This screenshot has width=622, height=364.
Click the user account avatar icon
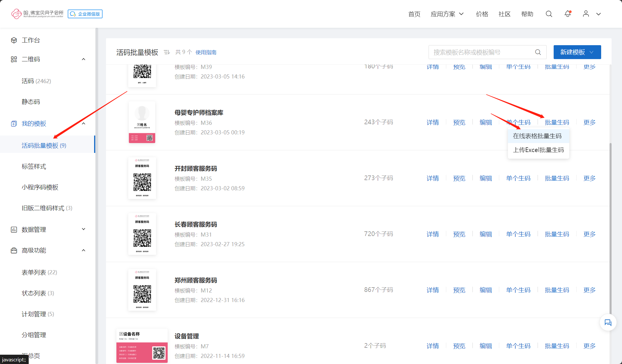tap(586, 14)
